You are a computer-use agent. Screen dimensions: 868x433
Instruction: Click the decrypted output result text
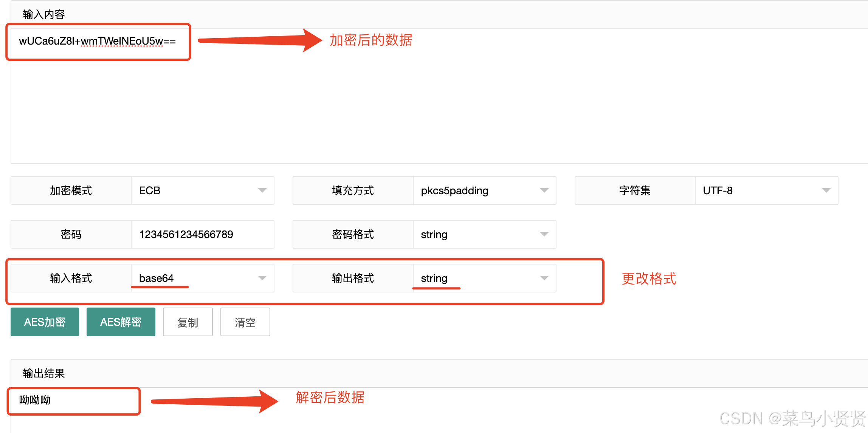35,400
